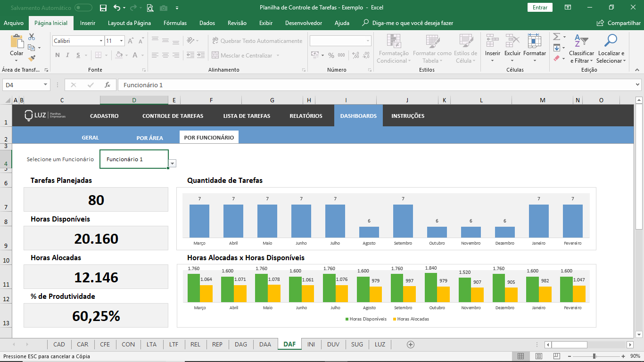Expand the formula bar

pos(637,85)
